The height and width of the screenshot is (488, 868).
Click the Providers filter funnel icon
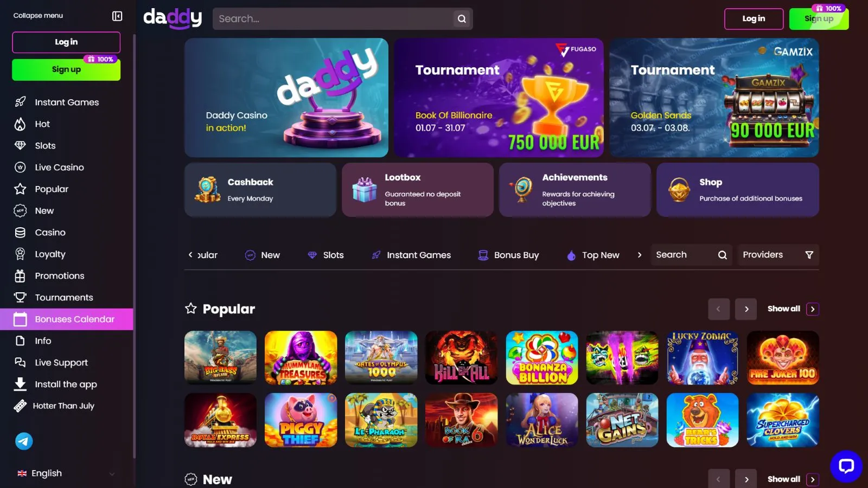pyautogui.click(x=809, y=255)
